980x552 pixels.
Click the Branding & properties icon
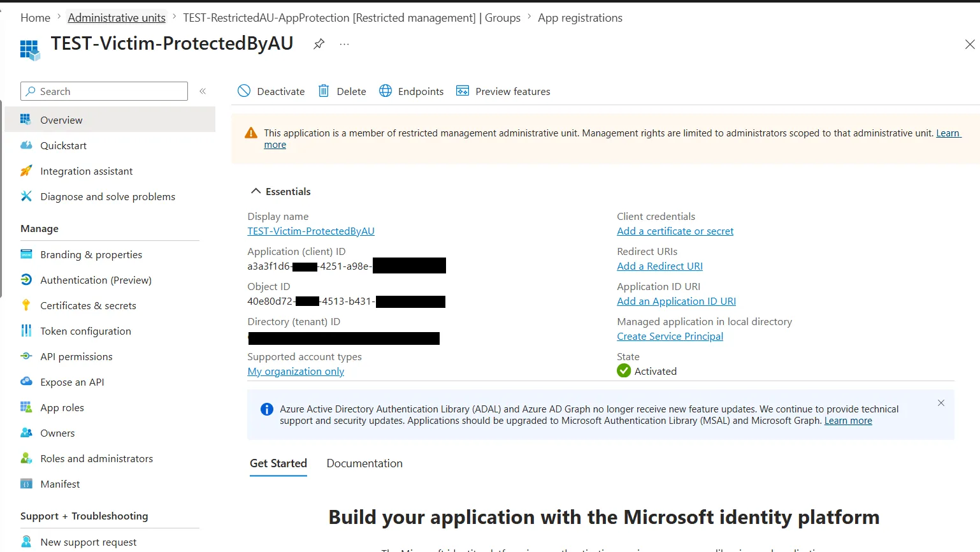pos(26,254)
